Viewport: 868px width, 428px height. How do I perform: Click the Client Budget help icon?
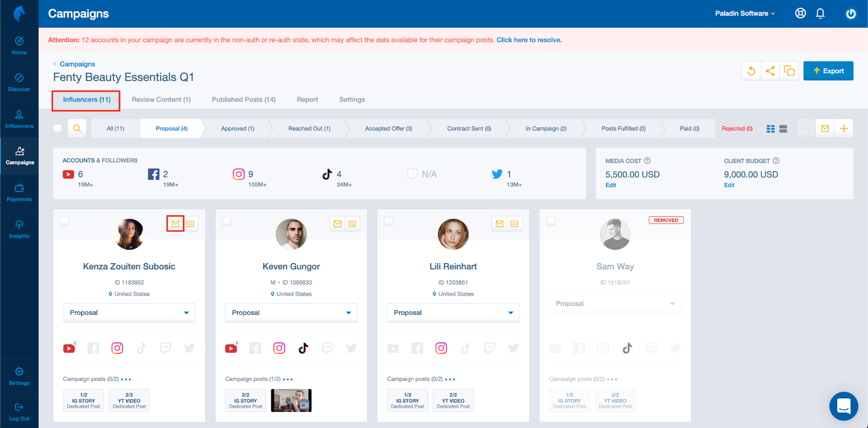pos(776,161)
